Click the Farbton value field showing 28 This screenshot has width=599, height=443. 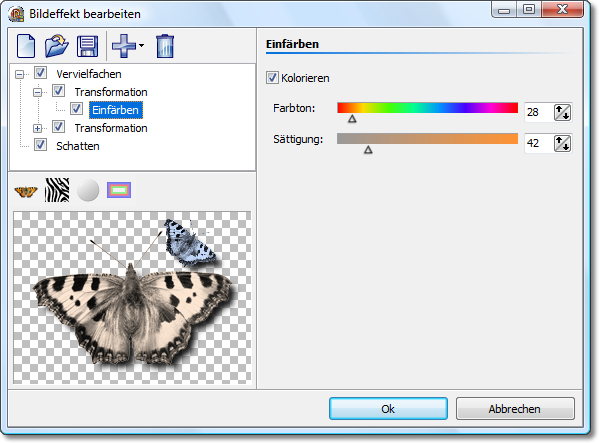(539, 112)
